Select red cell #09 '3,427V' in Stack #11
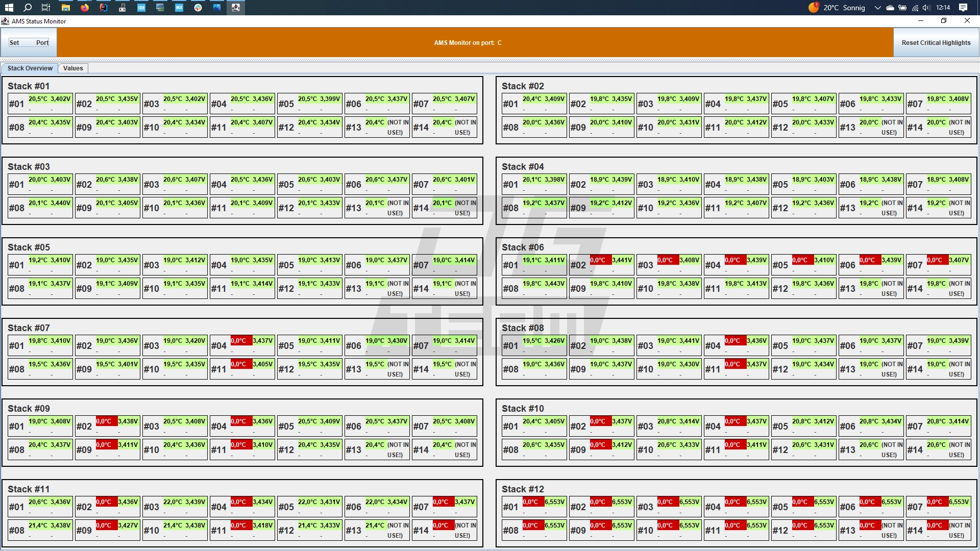 (x=108, y=530)
